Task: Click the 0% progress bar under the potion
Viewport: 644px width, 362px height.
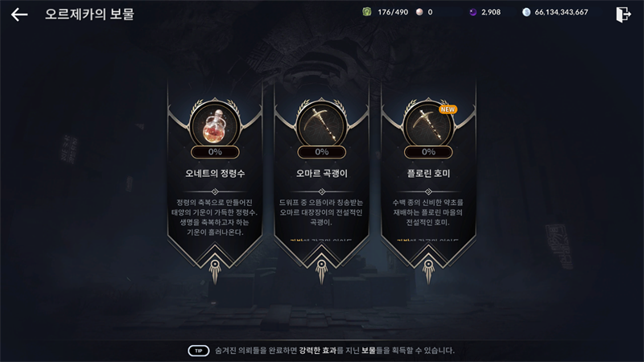Action: pos(215,152)
